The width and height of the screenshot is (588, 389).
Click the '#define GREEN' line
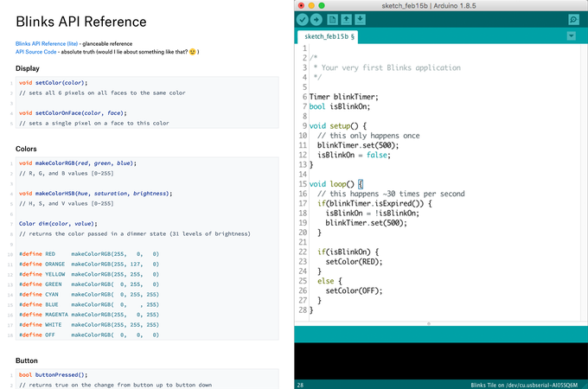click(89, 284)
